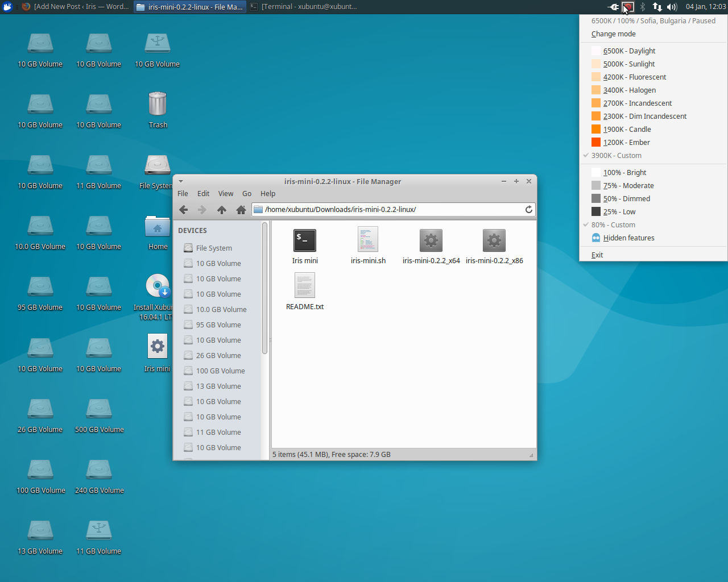Select iris-mini-0.2.2_x86 executable
The image size is (728, 582).
pos(494,247)
